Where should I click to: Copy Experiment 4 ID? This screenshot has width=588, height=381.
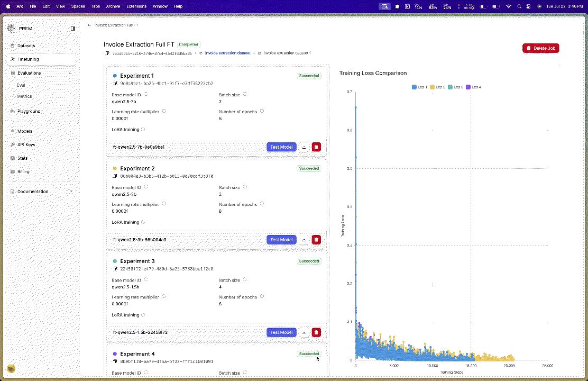[x=115, y=361]
